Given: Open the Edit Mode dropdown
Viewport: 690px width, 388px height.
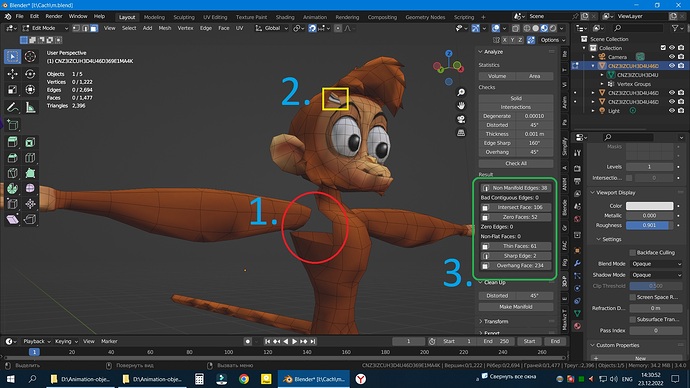Looking at the screenshot, I should [45, 28].
